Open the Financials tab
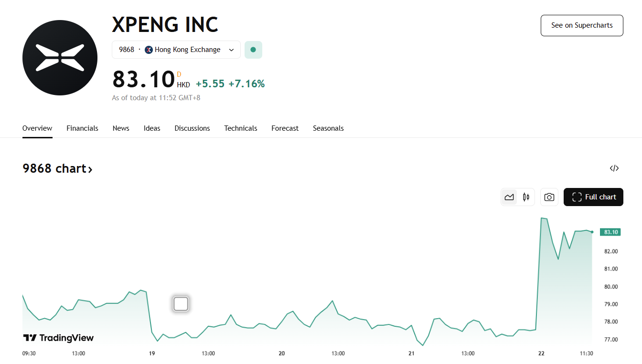The width and height of the screenshot is (642, 364). [x=82, y=128]
